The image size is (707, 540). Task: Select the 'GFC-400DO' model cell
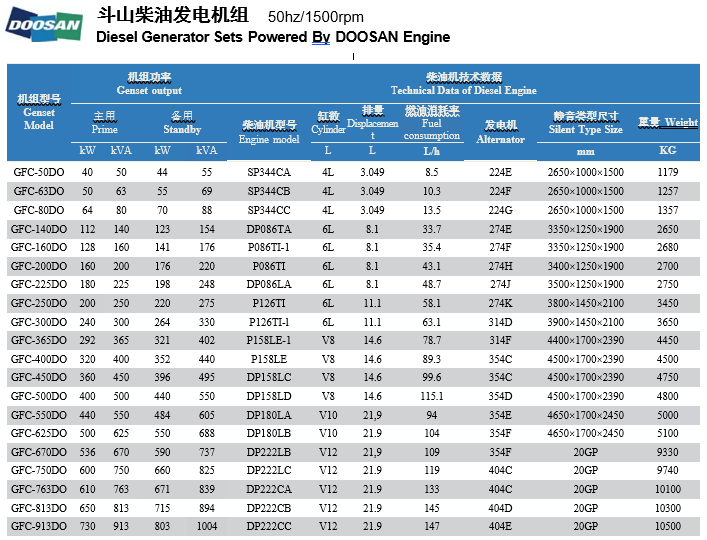(x=39, y=359)
